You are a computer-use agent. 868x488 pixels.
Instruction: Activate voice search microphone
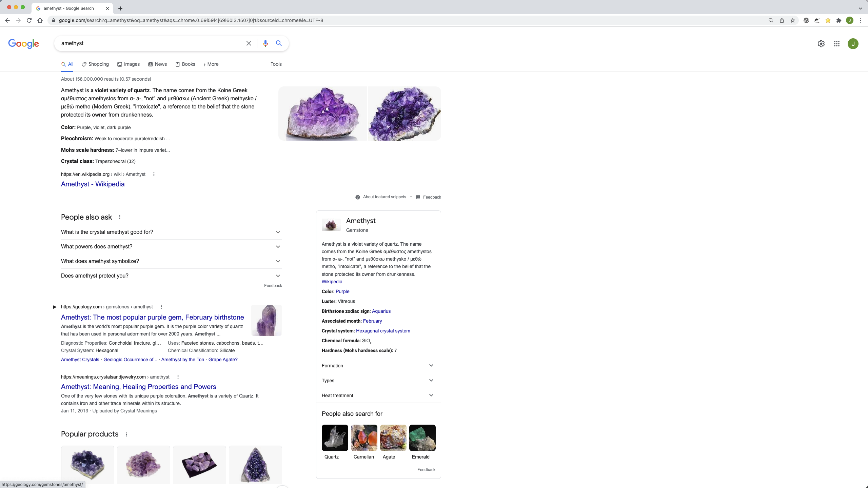tap(265, 43)
